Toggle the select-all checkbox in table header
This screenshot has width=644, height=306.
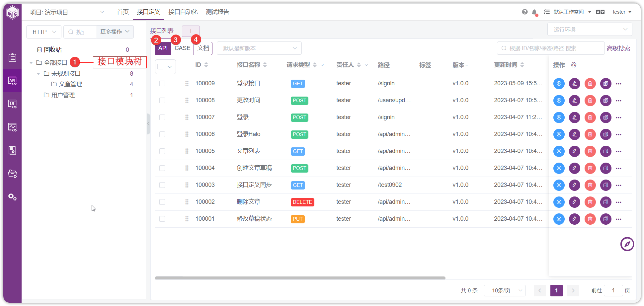coord(161,67)
